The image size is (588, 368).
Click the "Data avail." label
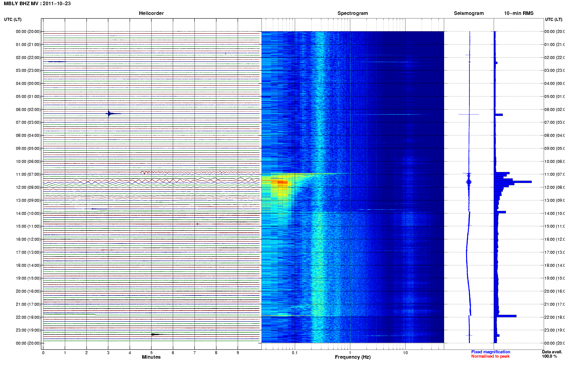(552, 352)
